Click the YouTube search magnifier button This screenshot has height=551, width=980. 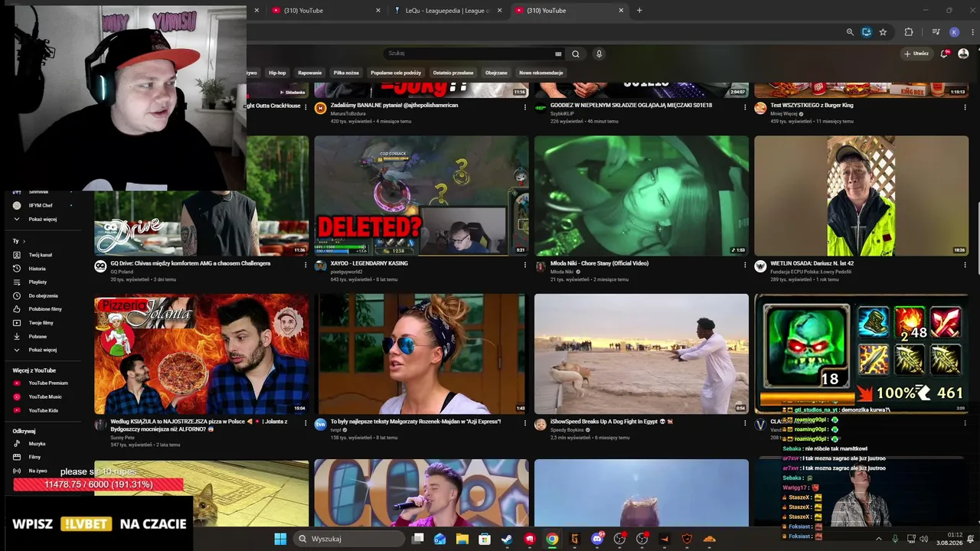576,54
